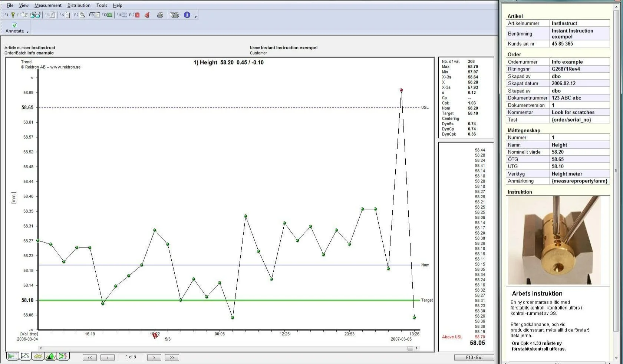The height and width of the screenshot is (364, 623).
Task: Jump to first page with << button
Action: click(90, 358)
